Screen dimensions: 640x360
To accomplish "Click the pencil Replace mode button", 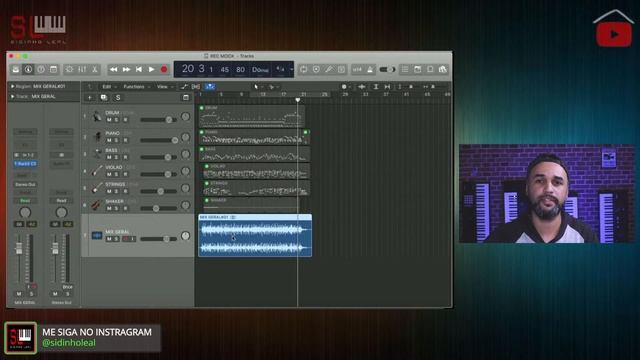I will tap(329, 69).
